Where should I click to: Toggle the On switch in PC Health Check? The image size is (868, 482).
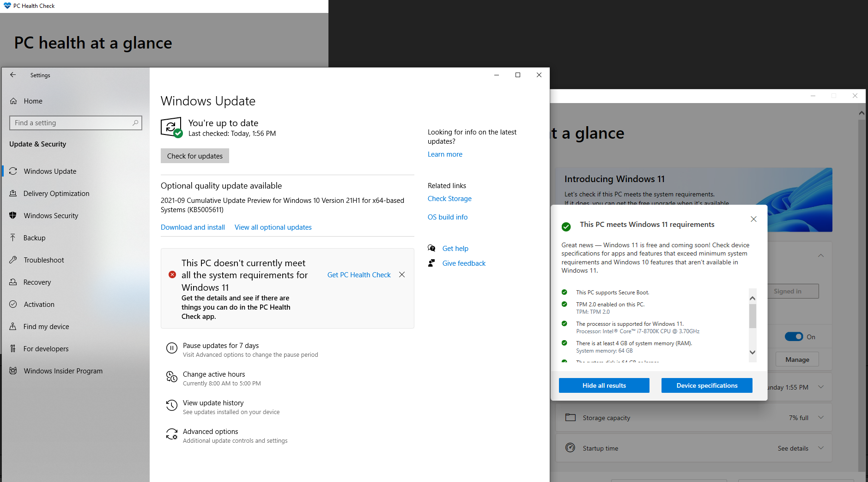794,337
